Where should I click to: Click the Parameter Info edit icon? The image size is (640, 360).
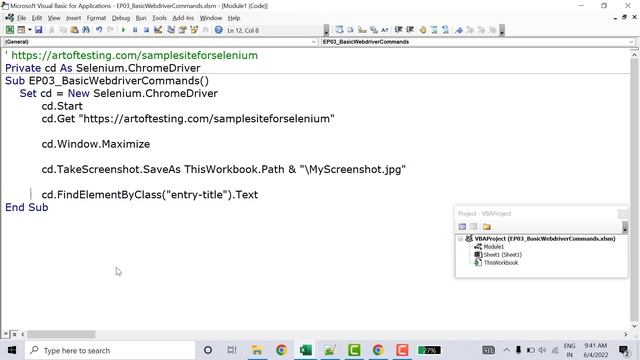[373, 30]
